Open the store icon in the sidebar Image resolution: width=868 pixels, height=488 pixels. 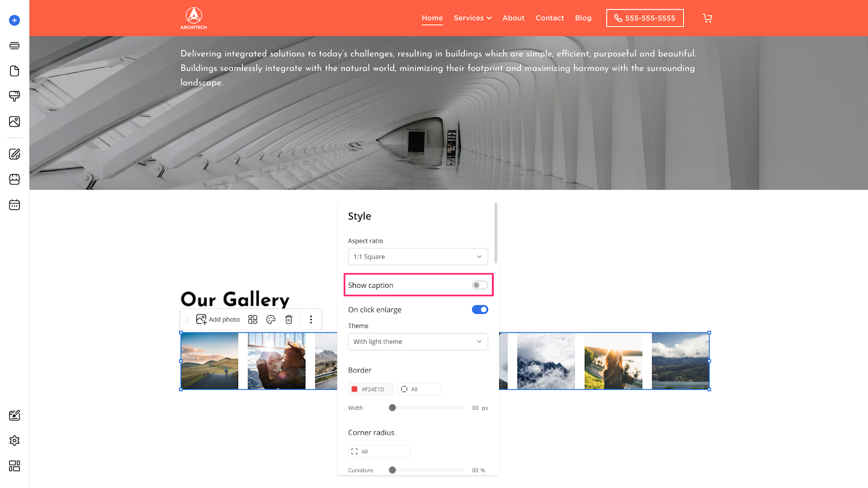tap(15, 179)
